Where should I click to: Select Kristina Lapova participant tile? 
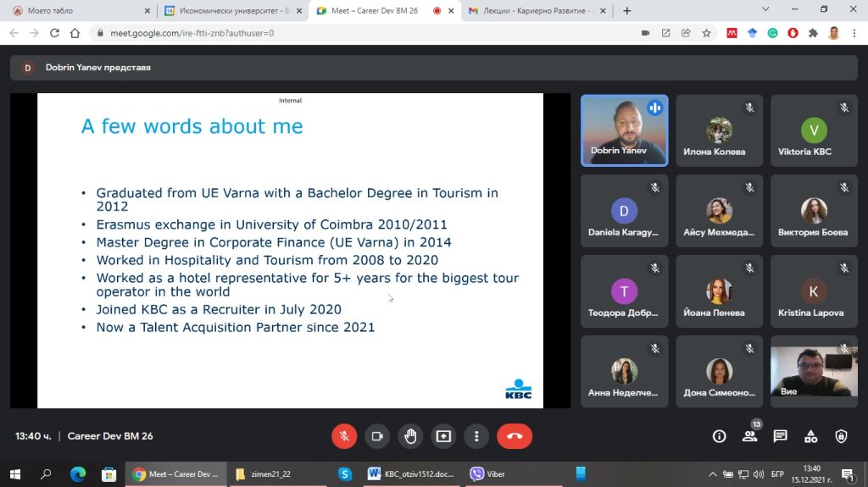814,291
